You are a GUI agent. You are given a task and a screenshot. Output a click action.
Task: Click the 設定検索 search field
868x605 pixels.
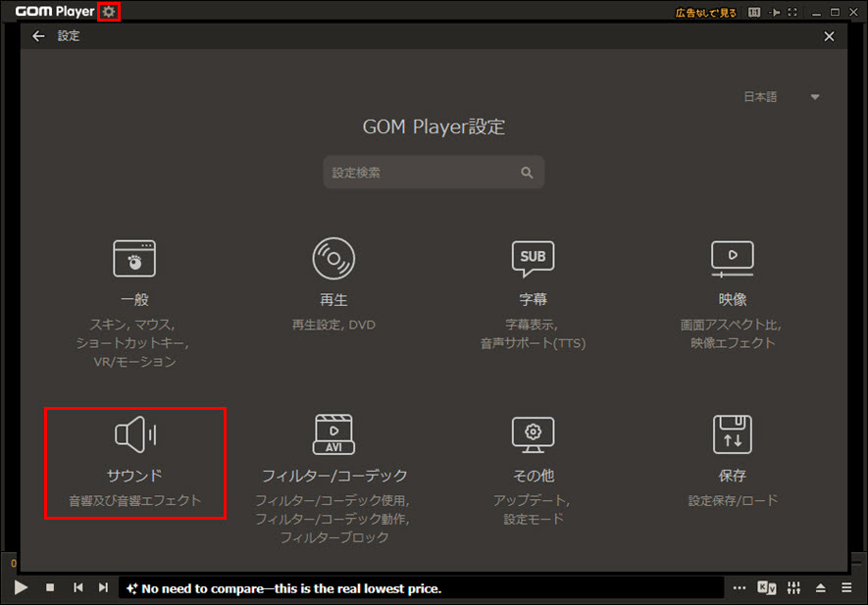[x=434, y=173]
